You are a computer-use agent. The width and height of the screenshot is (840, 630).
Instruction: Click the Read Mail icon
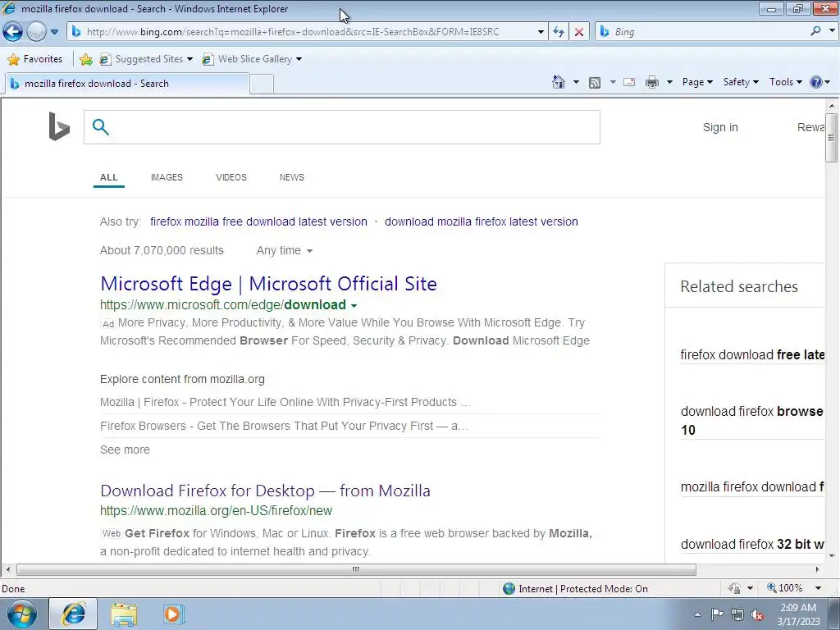pos(629,82)
